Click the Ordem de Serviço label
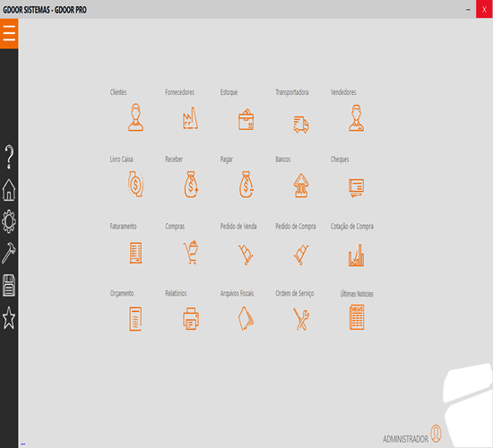This screenshot has width=493, height=448. coord(295,293)
